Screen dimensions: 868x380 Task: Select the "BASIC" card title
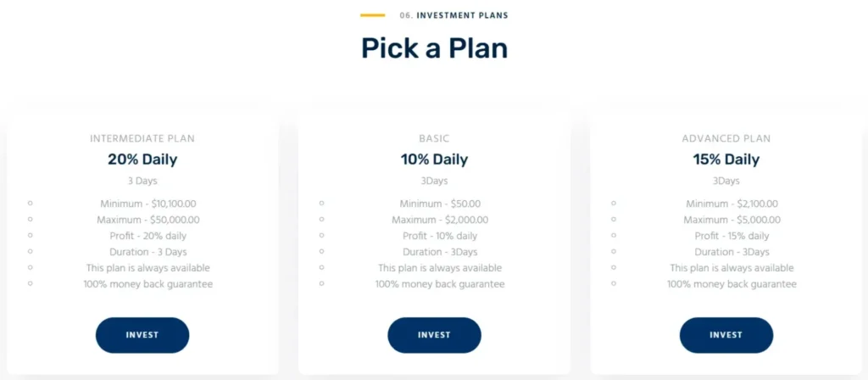point(434,138)
